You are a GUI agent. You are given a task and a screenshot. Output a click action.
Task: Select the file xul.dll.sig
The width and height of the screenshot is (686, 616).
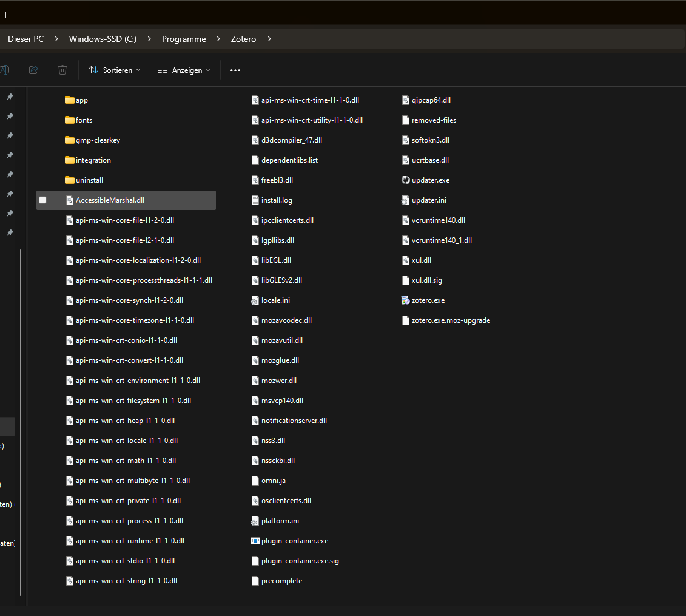pyautogui.click(x=426, y=280)
